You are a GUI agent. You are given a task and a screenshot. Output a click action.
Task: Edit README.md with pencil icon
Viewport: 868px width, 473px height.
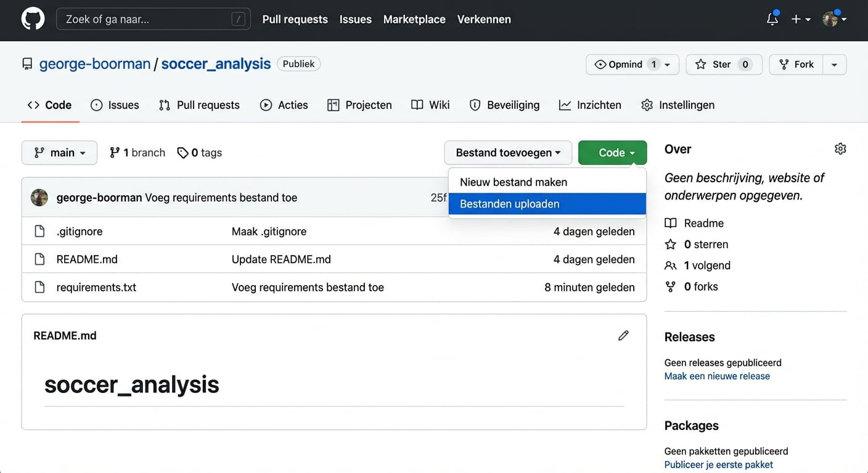pyautogui.click(x=623, y=336)
